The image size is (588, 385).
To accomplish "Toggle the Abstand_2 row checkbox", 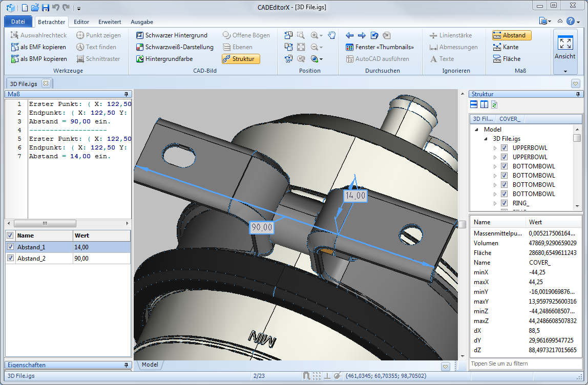I will pyautogui.click(x=10, y=259).
